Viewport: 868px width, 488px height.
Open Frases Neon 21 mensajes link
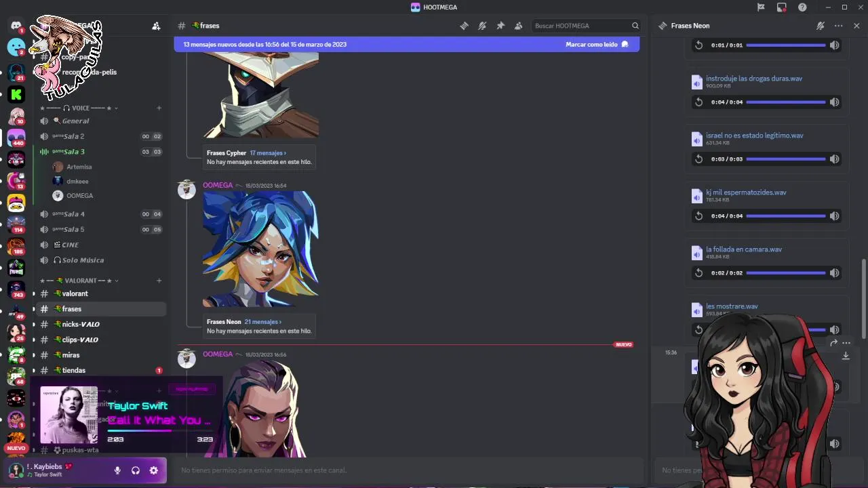click(262, 322)
